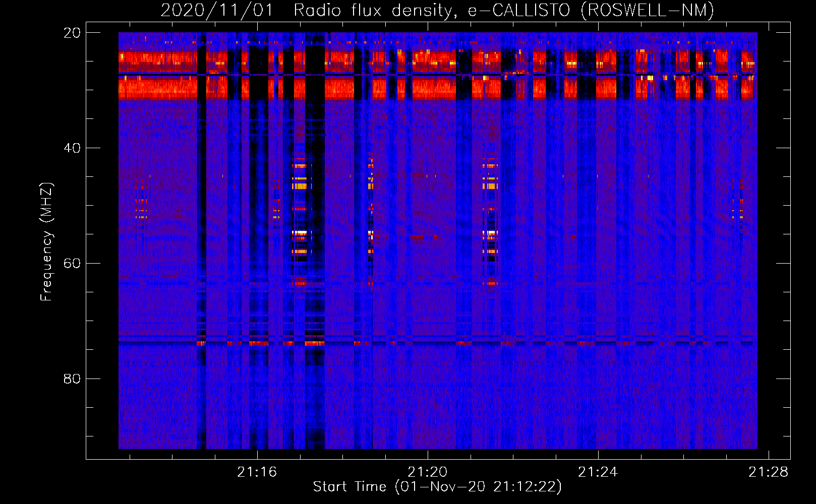
Task: Click the '21:16' time tick label
Action: [257, 472]
